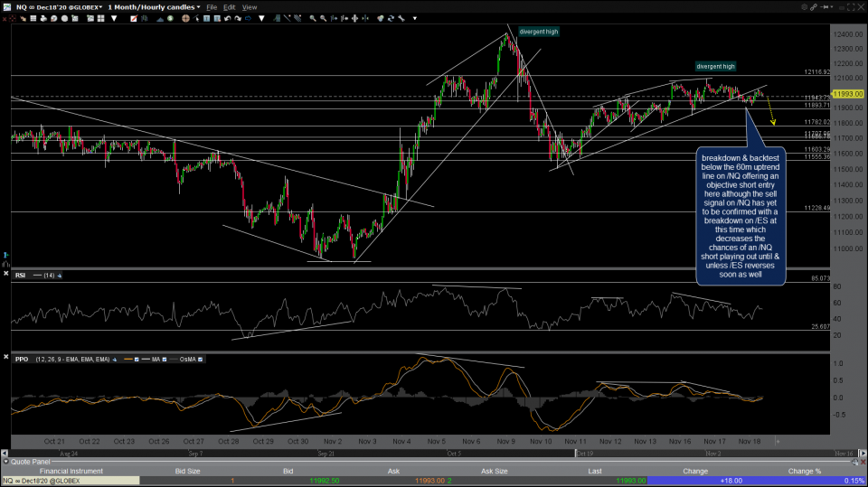Select the red pencil annotation tool

point(134,18)
